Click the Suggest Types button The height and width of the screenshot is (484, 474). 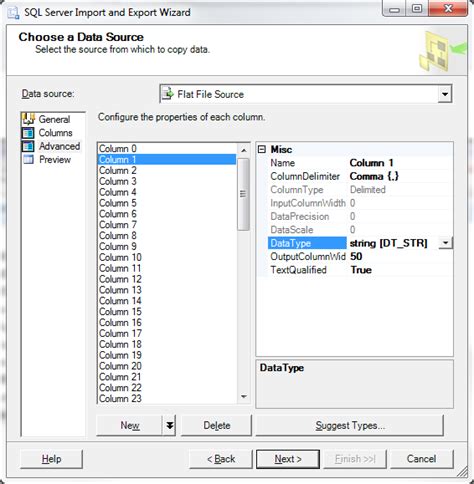(x=350, y=425)
